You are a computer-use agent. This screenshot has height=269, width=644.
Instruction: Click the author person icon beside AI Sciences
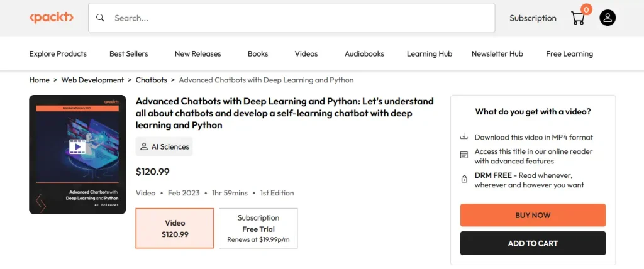coord(144,146)
